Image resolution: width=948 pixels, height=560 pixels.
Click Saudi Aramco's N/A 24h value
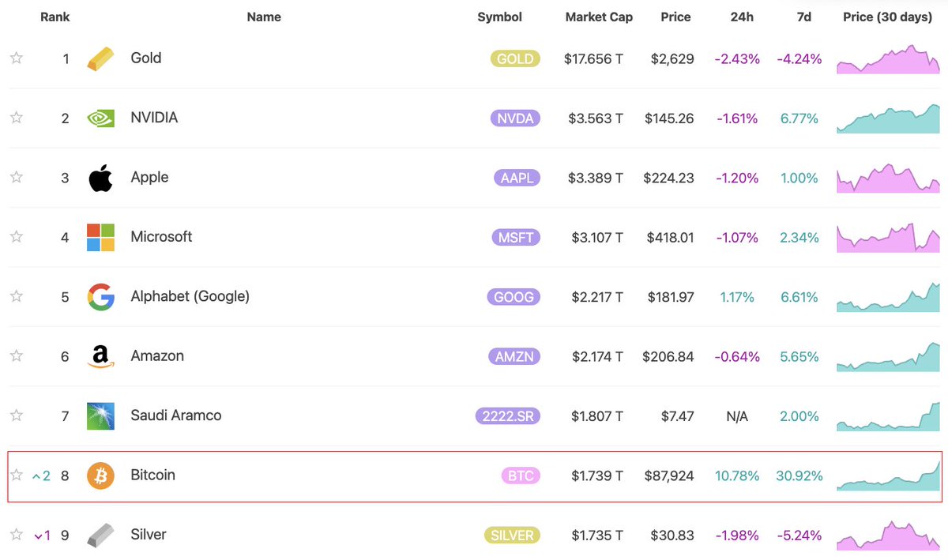[x=736, y=416]
